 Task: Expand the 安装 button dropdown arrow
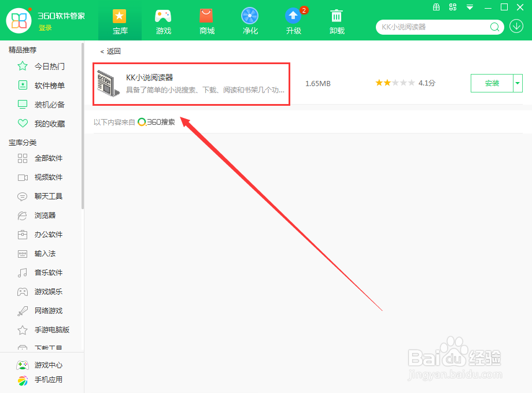point(518,83)
